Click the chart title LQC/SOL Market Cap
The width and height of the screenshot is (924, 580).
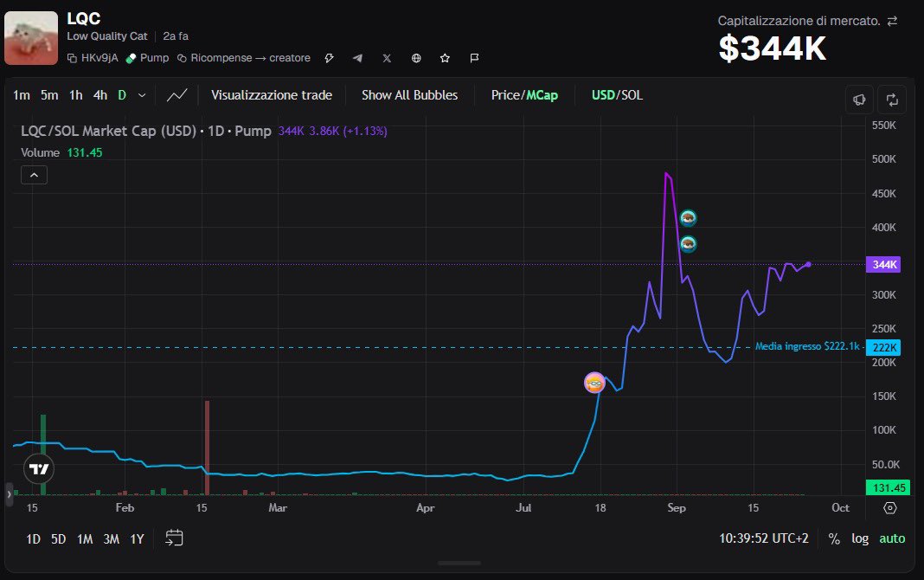145,131
